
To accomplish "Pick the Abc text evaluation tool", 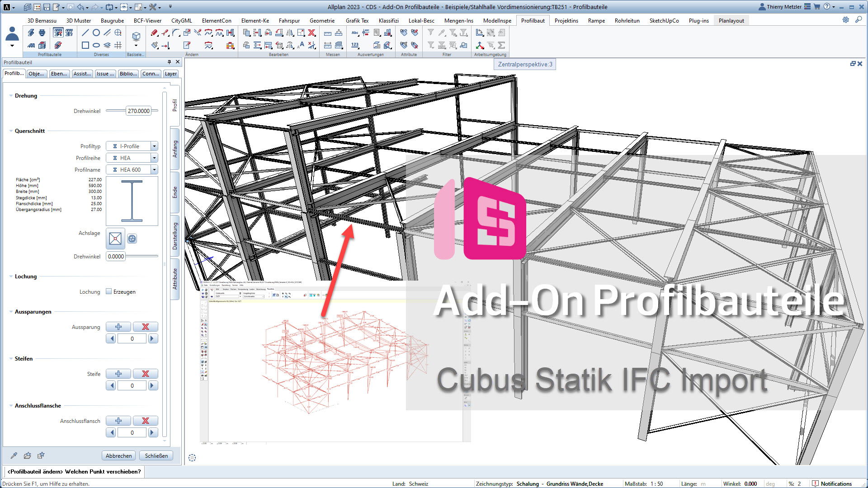I will pos(355,33).
